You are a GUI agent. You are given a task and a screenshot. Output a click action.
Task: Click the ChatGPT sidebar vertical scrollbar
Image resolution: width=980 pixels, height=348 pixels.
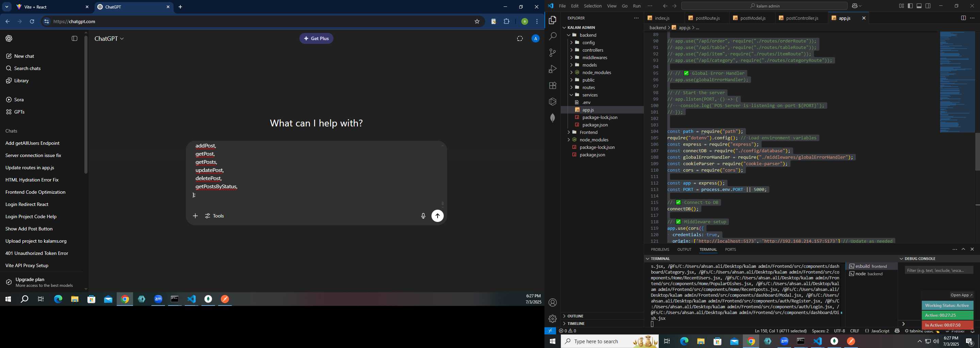(x=86, y=104)
